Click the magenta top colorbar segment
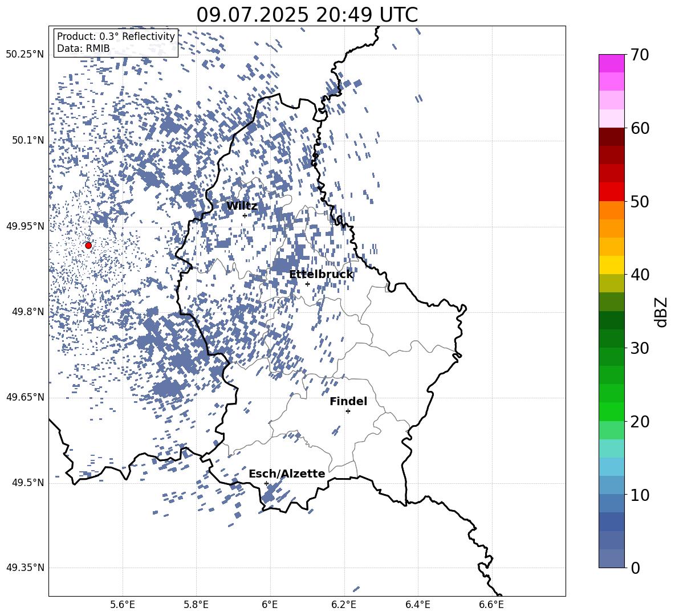This screenshot has width=675, height=616. [611, 64]
